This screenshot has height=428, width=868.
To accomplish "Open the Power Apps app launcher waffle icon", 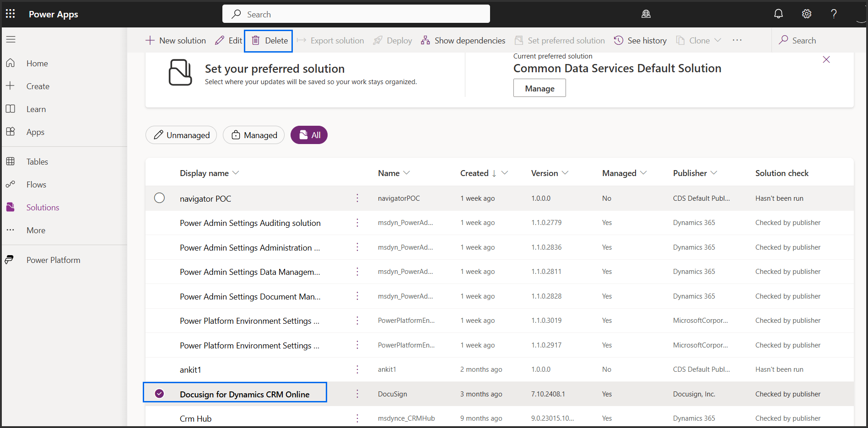I will point(10,13).
